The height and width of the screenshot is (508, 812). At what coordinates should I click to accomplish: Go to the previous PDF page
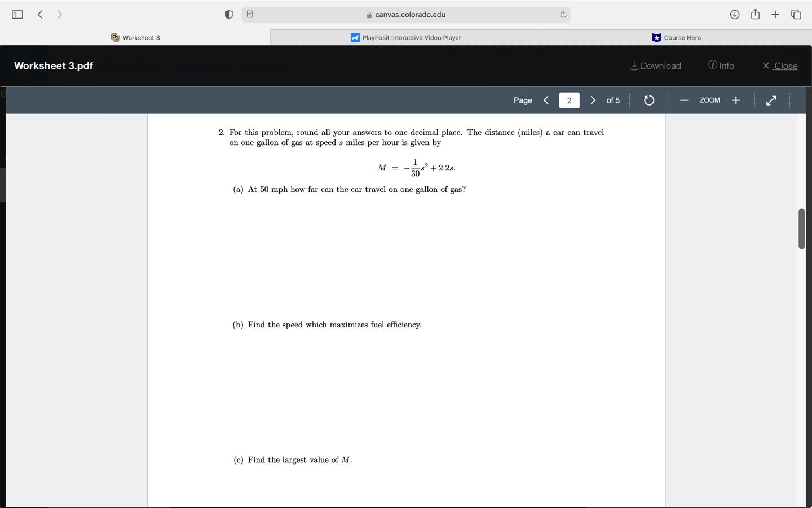[545, 100]
